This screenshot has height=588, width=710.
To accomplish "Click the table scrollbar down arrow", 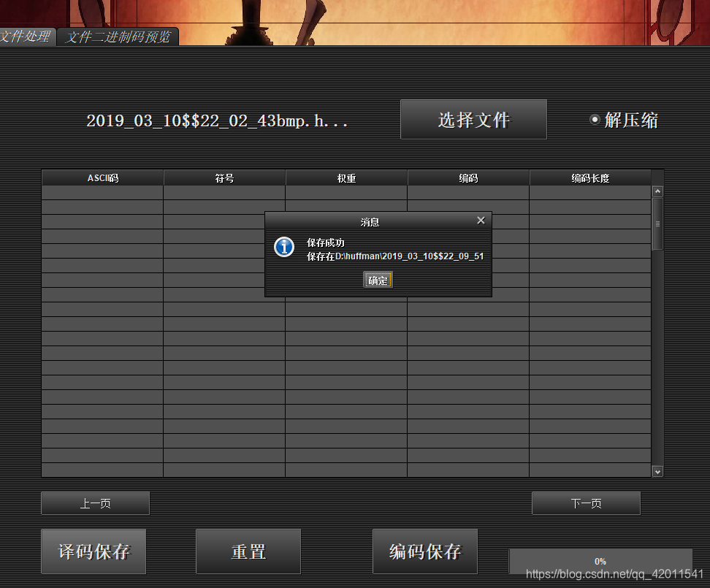I will 657,472.
